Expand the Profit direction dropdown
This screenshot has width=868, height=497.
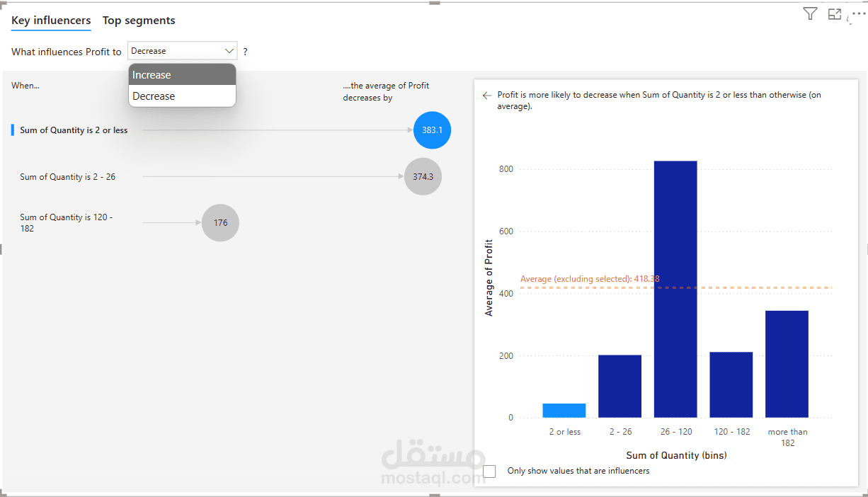[183, 51]
